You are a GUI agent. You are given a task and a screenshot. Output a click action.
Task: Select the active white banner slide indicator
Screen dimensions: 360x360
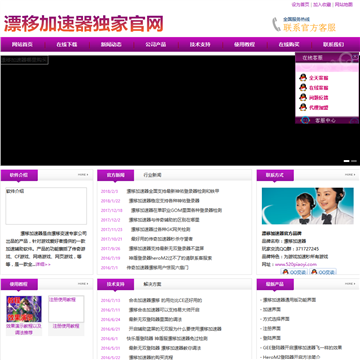[x=347, y=161]
